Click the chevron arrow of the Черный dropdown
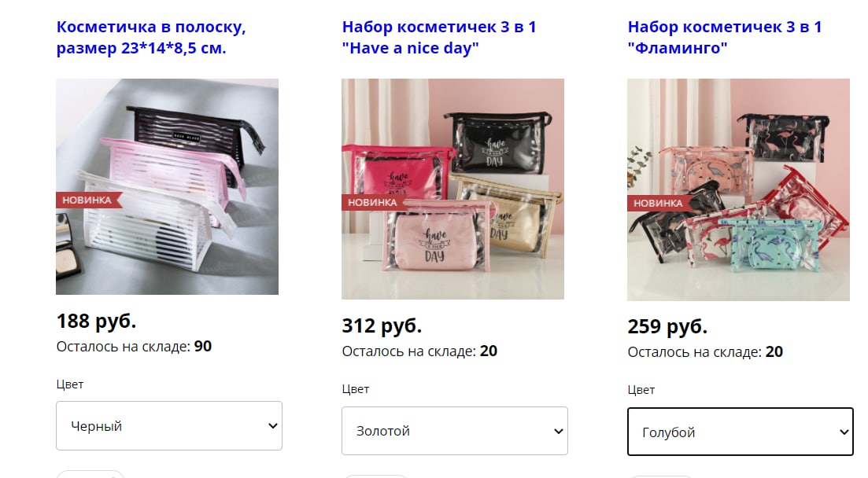This screenshot has height=478, width=868. (272, 425)
